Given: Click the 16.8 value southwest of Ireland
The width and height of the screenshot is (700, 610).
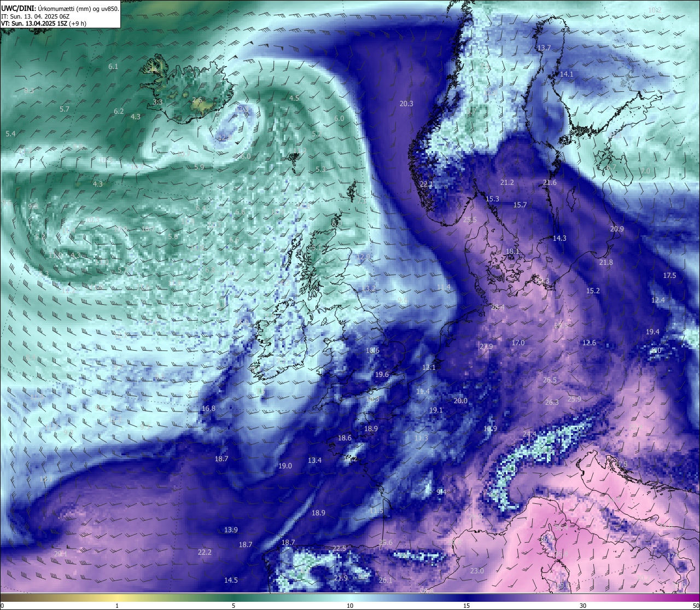Looking at the screenshot, I should [208, 408].
